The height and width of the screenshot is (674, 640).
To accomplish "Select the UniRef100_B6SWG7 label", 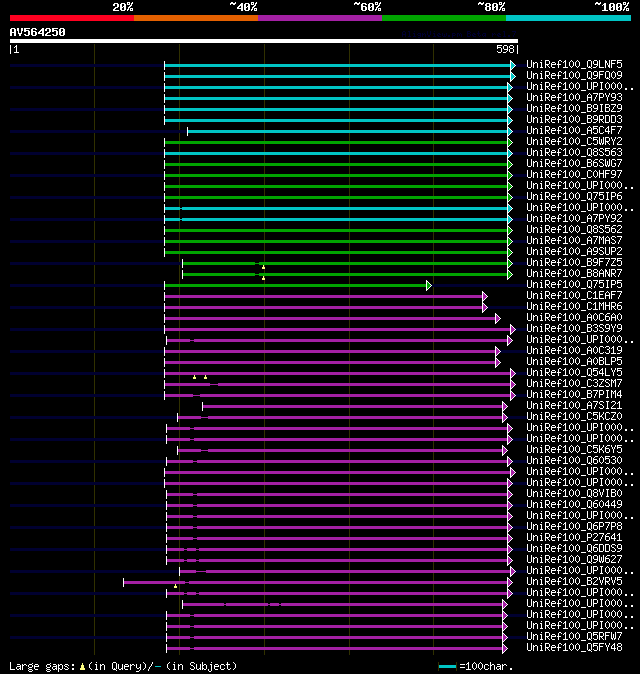I will click(x=574, y=163).
